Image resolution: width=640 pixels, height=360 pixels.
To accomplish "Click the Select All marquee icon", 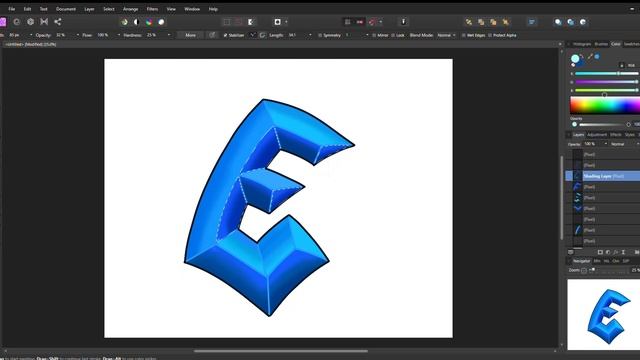I will tap(227, 22).
